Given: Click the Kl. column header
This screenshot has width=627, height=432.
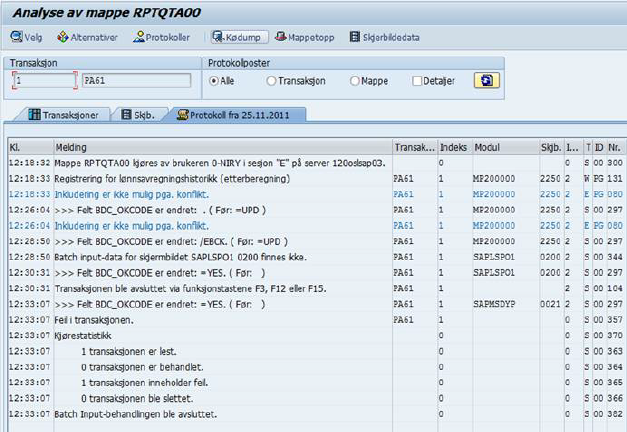Looking at the screenshot, I should (x=30, y=148).
